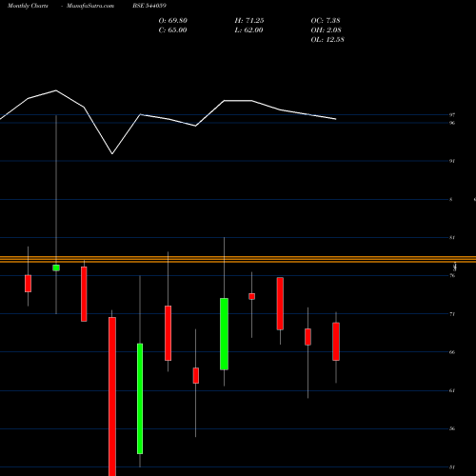476x476 pixels.
Task: Click the price axis label 96
Action: coord(452,123)
